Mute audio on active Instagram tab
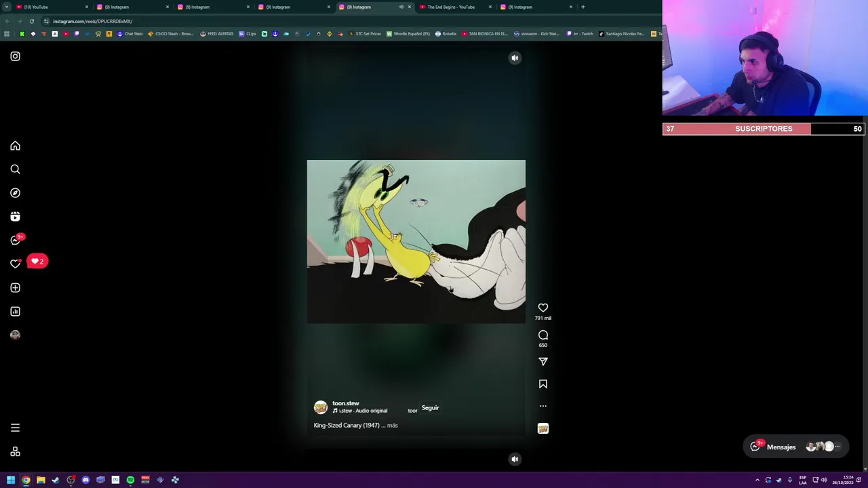The image size is (868, 488). [401, 7]
